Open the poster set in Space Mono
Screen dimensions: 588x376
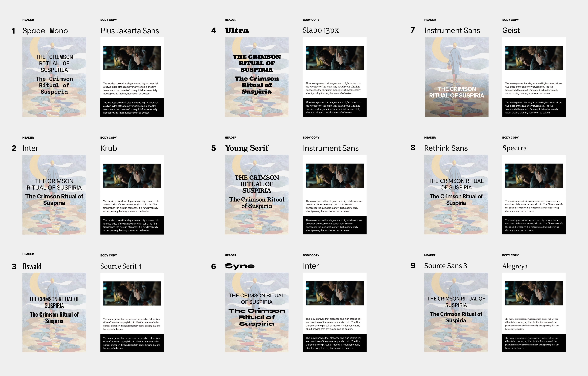54,77
